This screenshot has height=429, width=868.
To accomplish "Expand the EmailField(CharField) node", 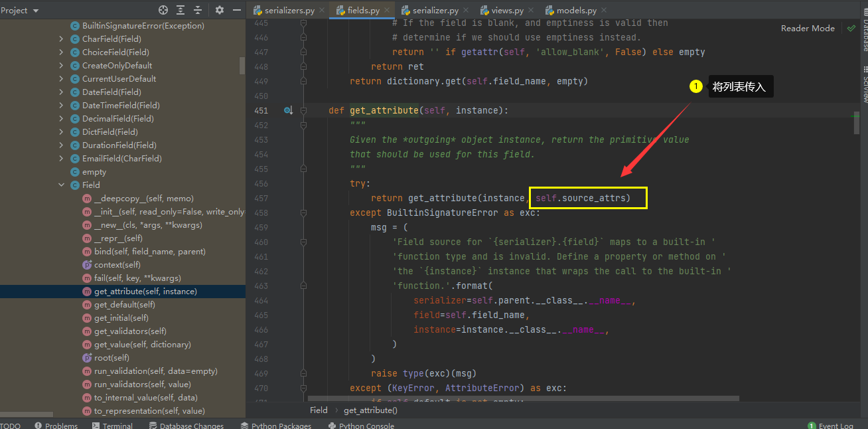I will tap(61, 159).
